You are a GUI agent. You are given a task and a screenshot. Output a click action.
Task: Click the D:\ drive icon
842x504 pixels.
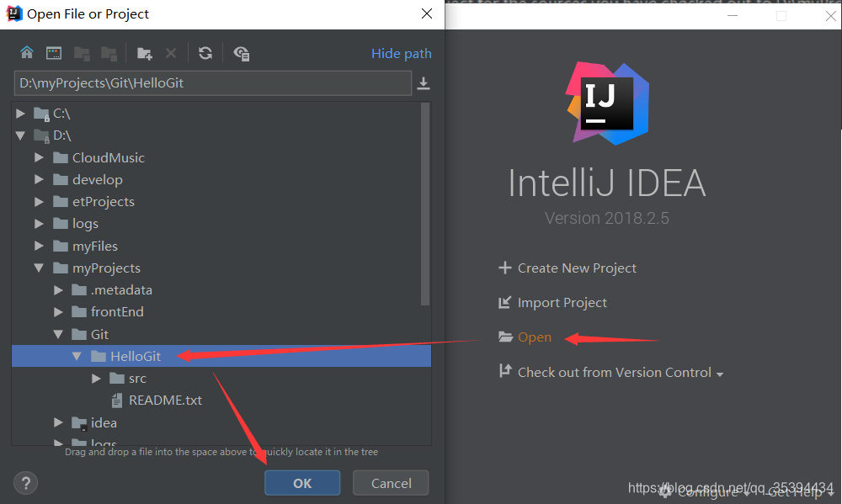tap(41, 135)
